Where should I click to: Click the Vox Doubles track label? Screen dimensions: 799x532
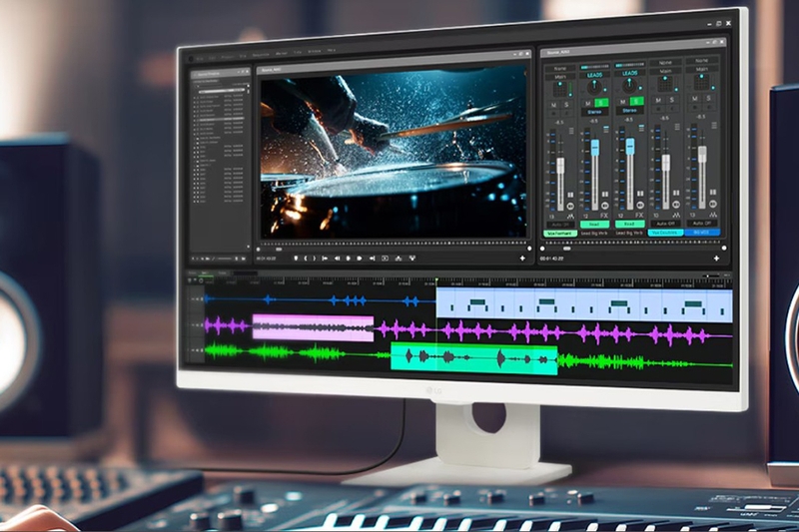pos(665,233)
